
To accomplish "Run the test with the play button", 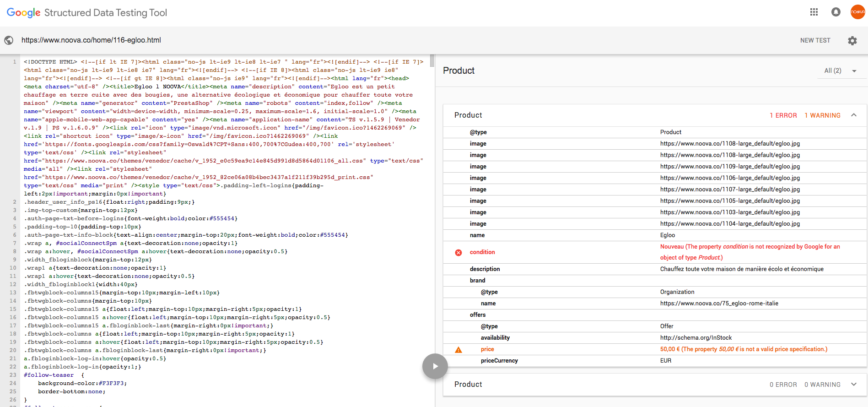I will (435, 366).
